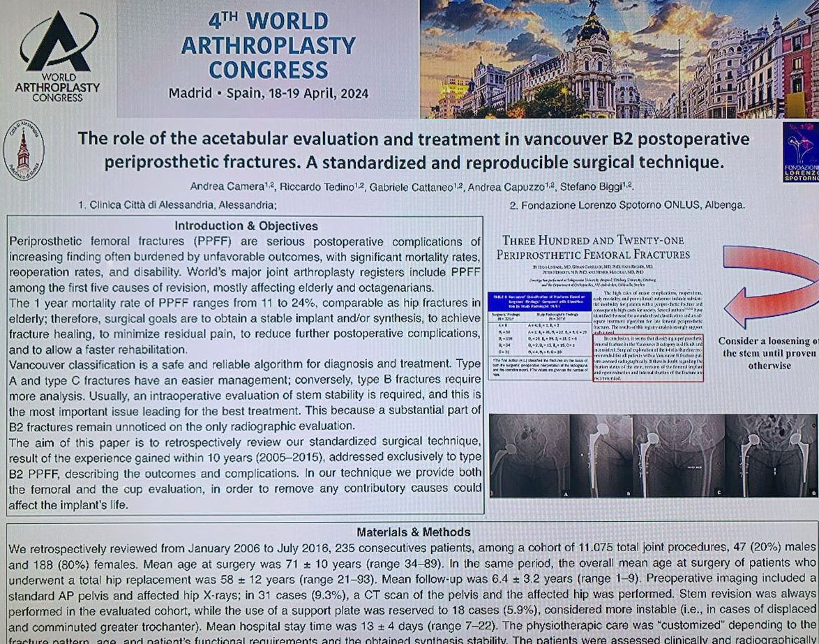Click the Fondazione Lorenzo Spotorno logo
This screenshot has width=819, height=644.
pyautogui.click(x=800, y=153)
